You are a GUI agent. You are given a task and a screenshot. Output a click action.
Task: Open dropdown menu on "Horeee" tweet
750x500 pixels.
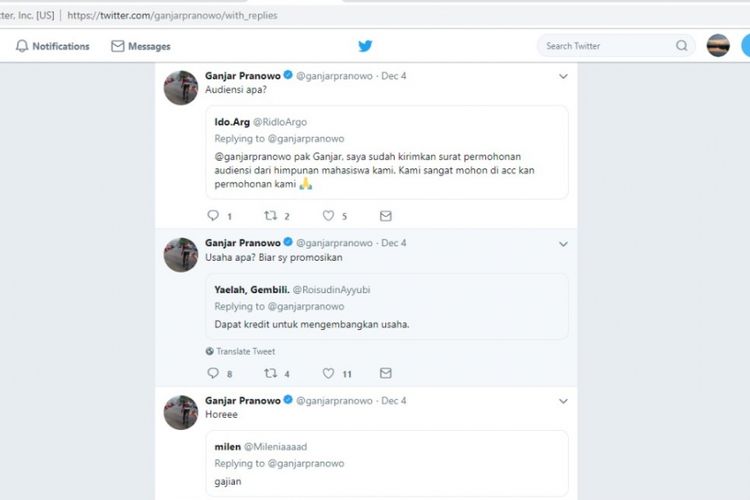(563, 401)
